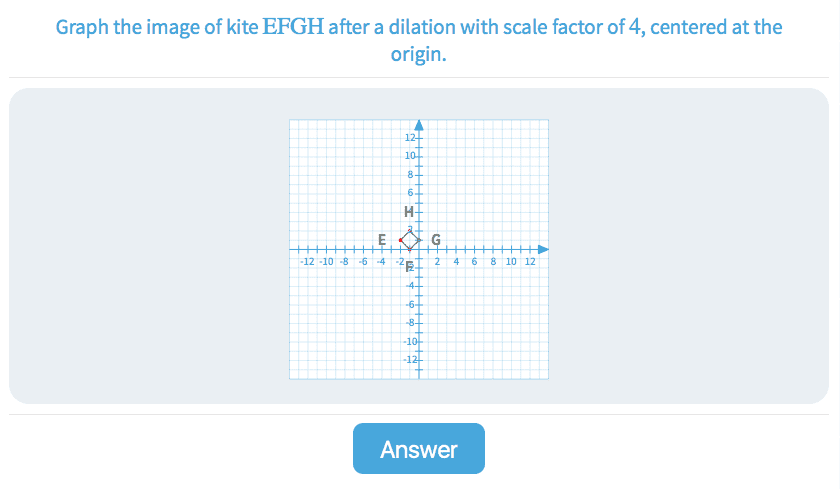Click the gray letter G label

(x=435, y=240)
